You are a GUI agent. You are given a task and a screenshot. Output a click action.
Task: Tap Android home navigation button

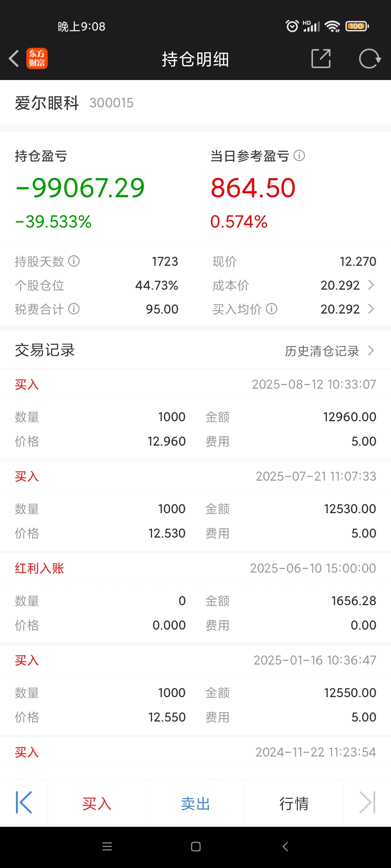point(196,846)
